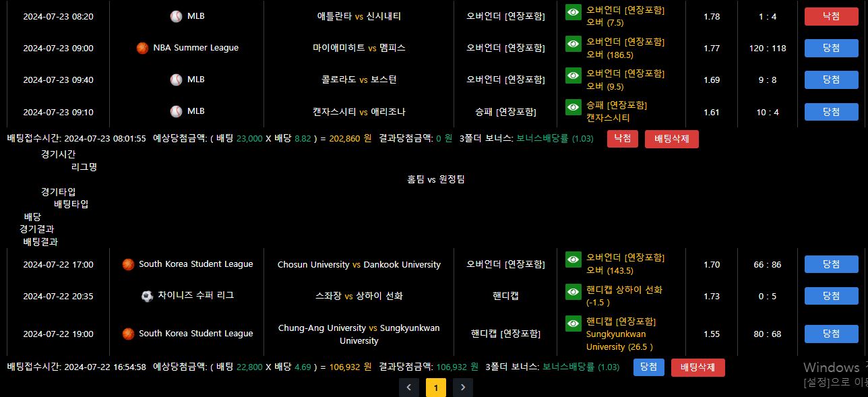Click the soccer ball icon for Chinese Super League
The image size is (868, 397).
[x=147, y=296]
